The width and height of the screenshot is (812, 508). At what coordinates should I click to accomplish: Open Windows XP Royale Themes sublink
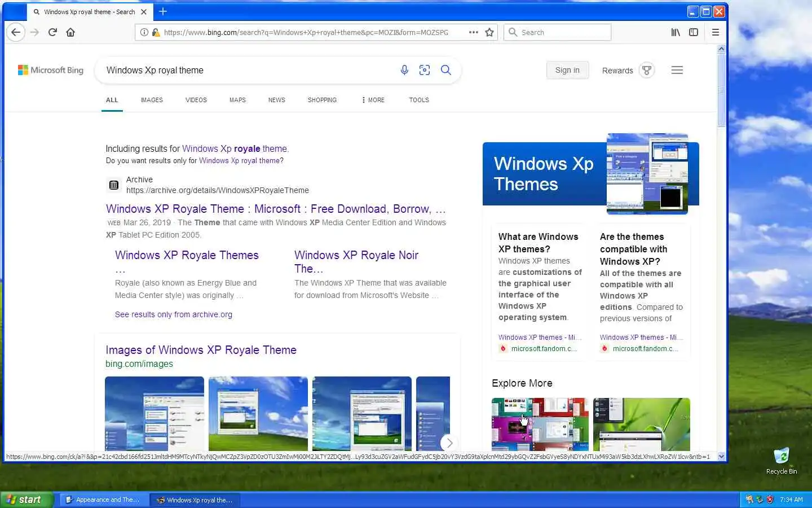(187, 255)
